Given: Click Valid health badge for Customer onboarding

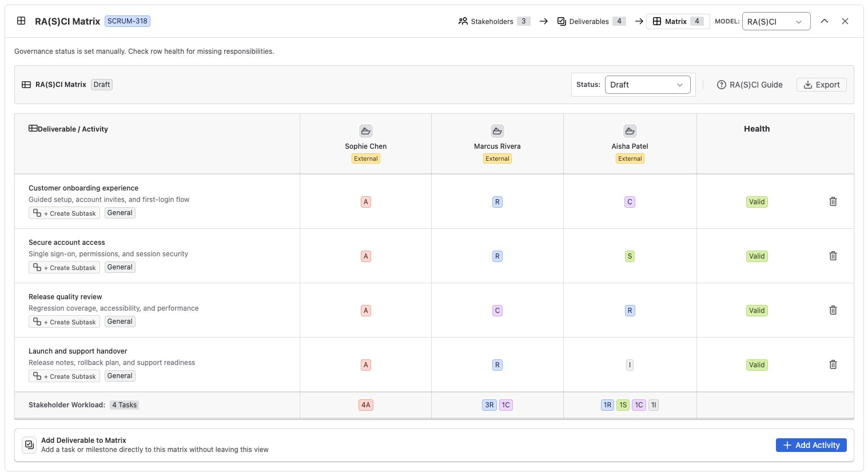Looking at the screenshot, I should point(757,202).
